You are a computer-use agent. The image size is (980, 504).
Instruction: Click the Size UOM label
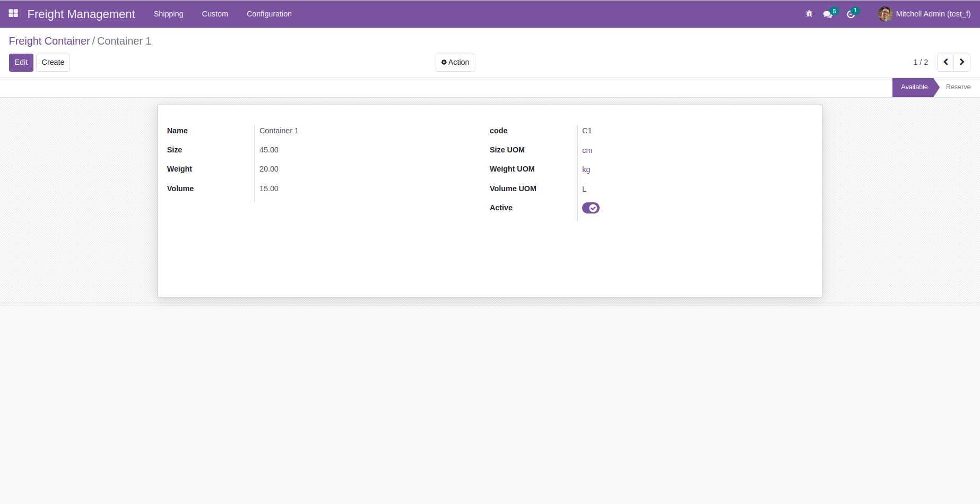coord(507,150)
